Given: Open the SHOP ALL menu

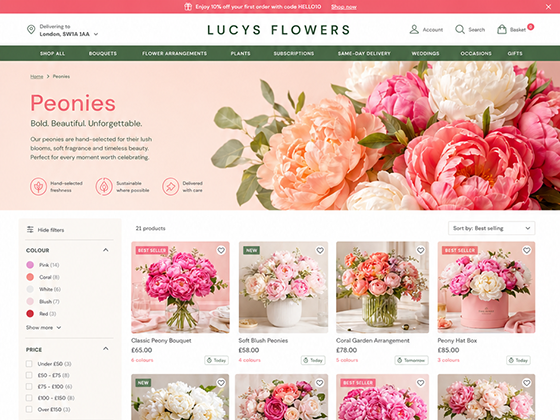Looking at the screenshot, I should tap(52, 53).
